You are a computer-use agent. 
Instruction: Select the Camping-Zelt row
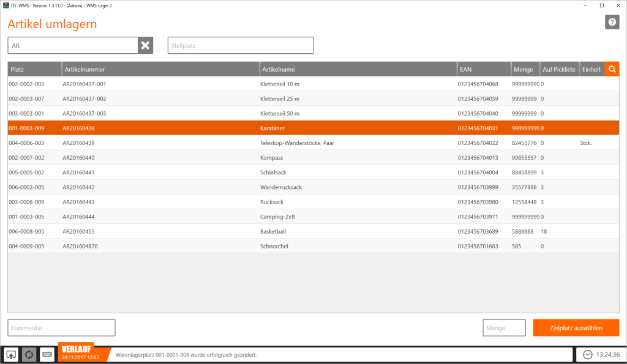click(313, 217)
